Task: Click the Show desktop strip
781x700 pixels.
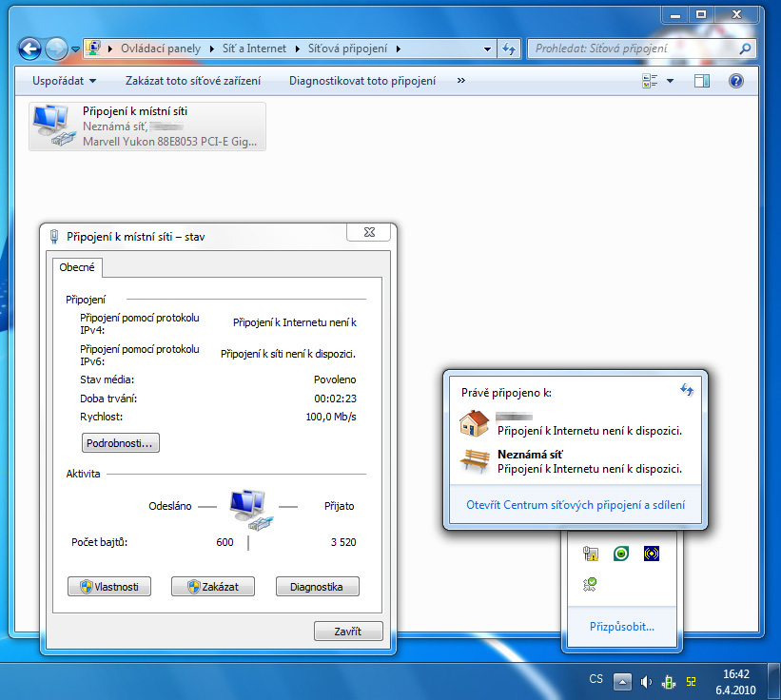Action: click(773, 681)
